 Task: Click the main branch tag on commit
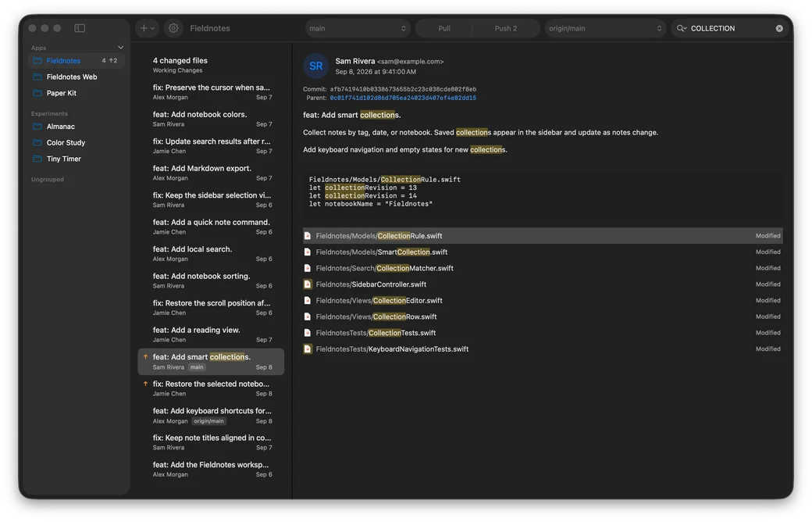[x=197, y=367]
